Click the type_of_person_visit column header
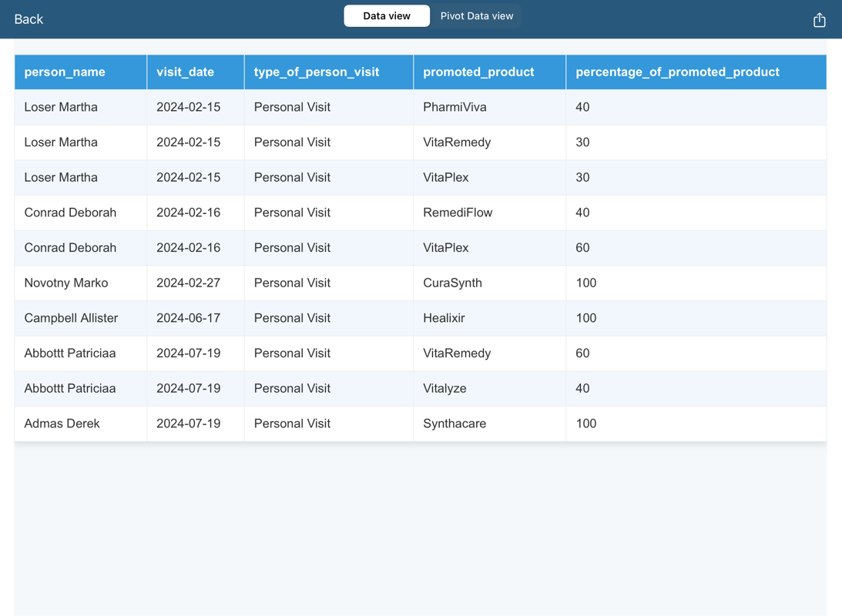 tap(317, 72)
